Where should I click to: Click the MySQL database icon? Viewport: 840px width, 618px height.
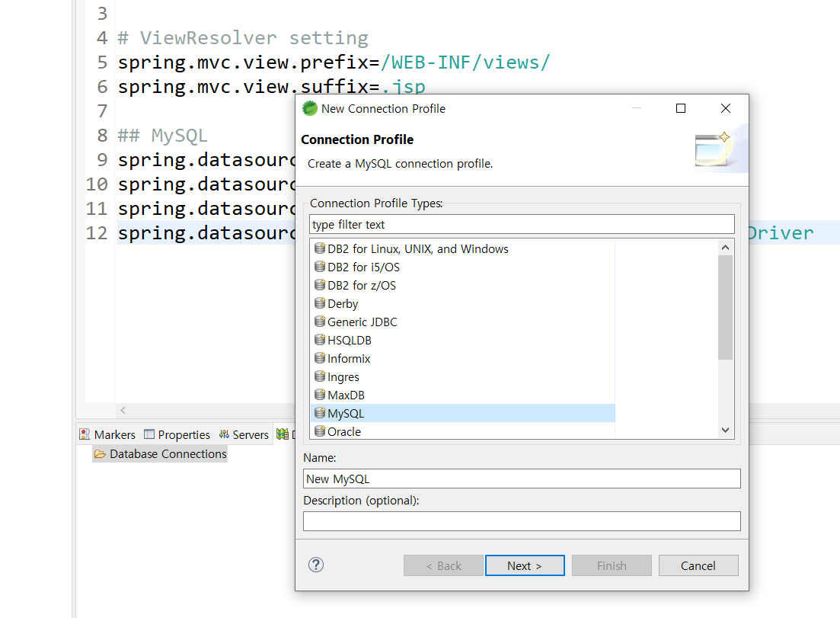click(320, 413)
